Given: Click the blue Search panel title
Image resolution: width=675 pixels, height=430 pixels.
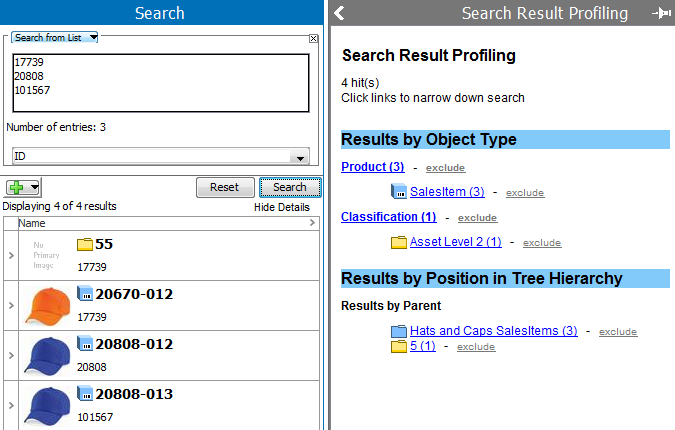Looking at the screenshot, I should click(x=160, y=13).
